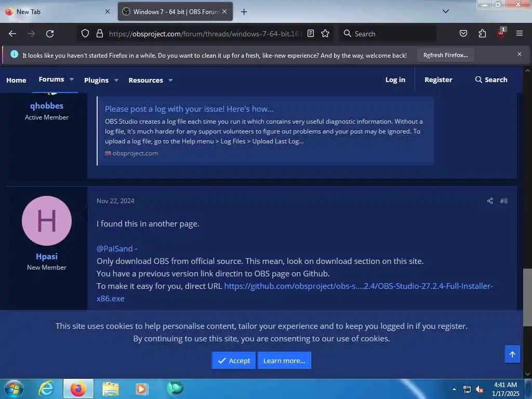Screen dimensions: 532x399
Task: Reload the current page
Action: click(50, 34)
